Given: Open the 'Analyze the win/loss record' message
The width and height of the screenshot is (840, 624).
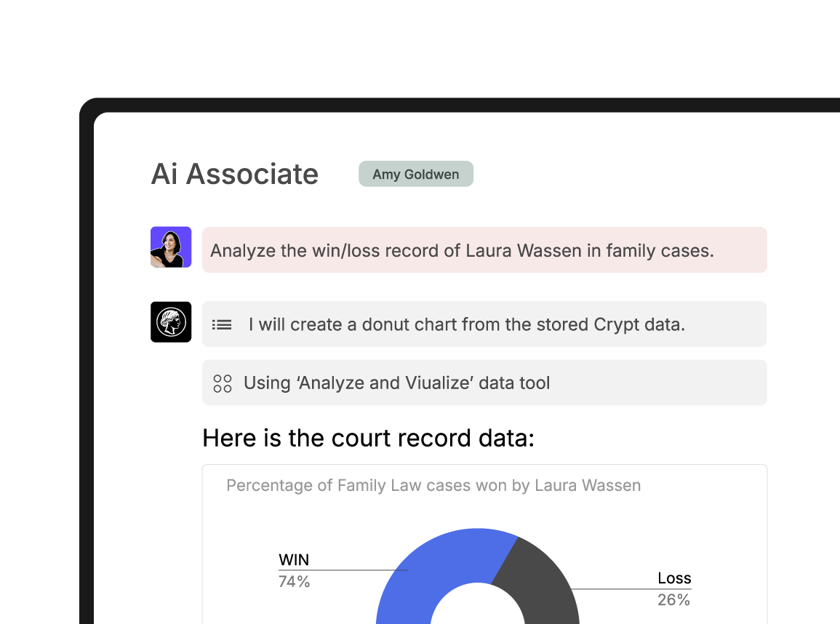Looking at the screenshot, I should click(x=484, y=250).
